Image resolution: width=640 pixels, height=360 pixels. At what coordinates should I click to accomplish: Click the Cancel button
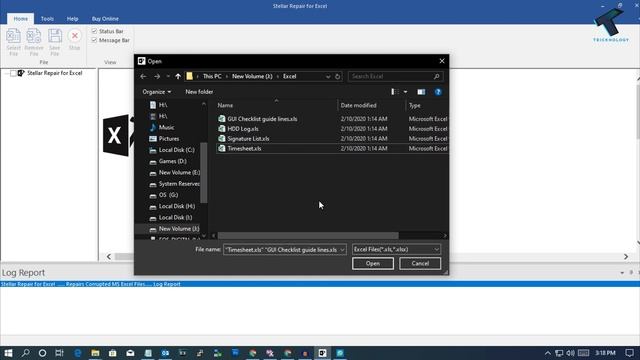tap(420, 264)
